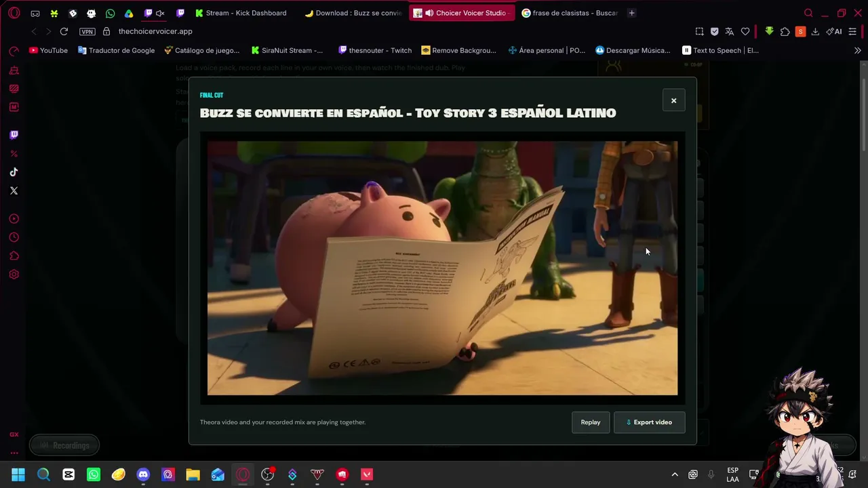868x488 pixels.
Task: Open the Text to Speech bookmark
Action: [x=720, y=50]
